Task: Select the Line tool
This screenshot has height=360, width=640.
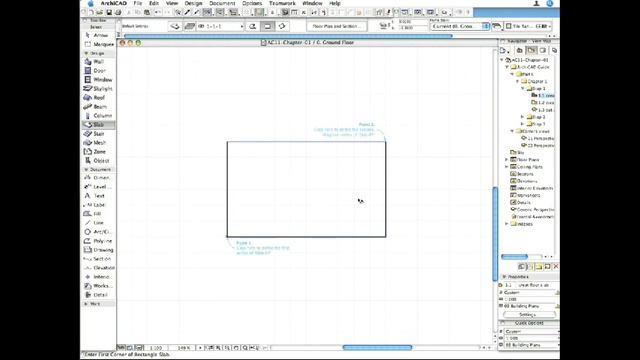Action: (x=98, y=222)
